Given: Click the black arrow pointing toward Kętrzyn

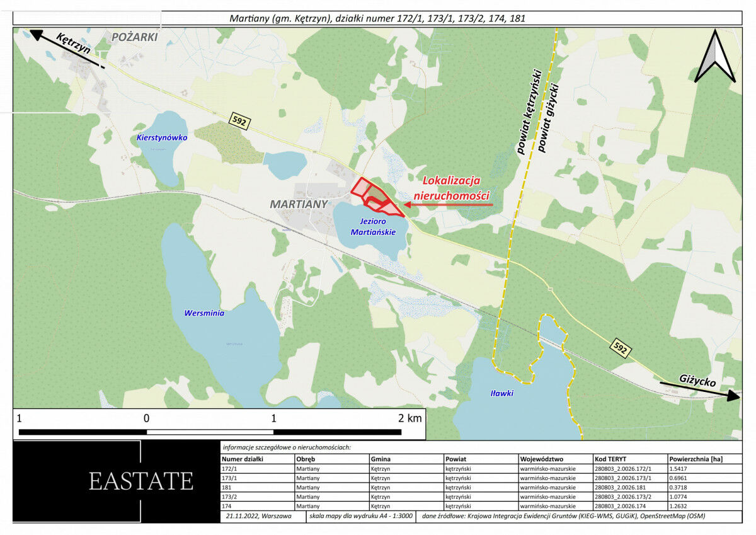Looking at the screenshot, I should point(66,48).
